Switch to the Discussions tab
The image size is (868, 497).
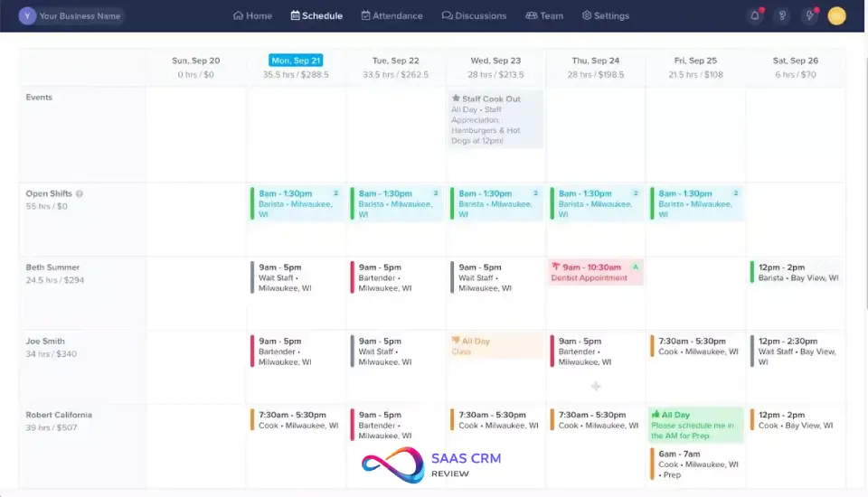pyautogui.click(x=474, y=15)
